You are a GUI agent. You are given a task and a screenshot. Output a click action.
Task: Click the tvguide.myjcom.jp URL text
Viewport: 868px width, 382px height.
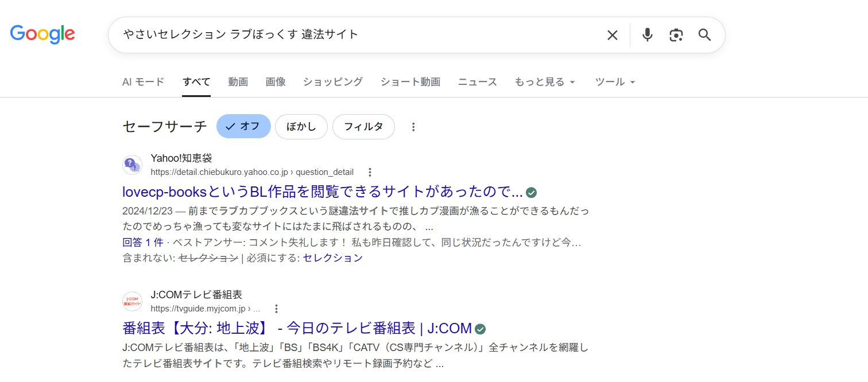click(205, 309)
